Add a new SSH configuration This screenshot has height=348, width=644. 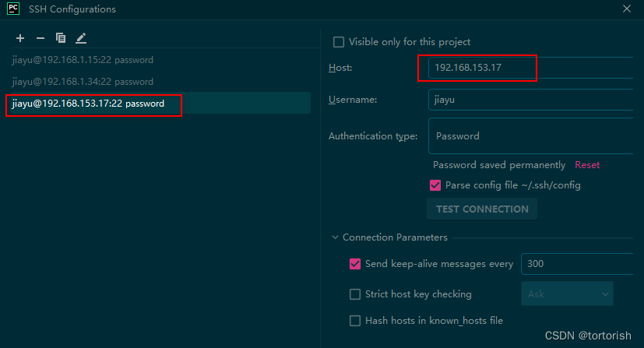pyautogui.click(x=20, y=38)
